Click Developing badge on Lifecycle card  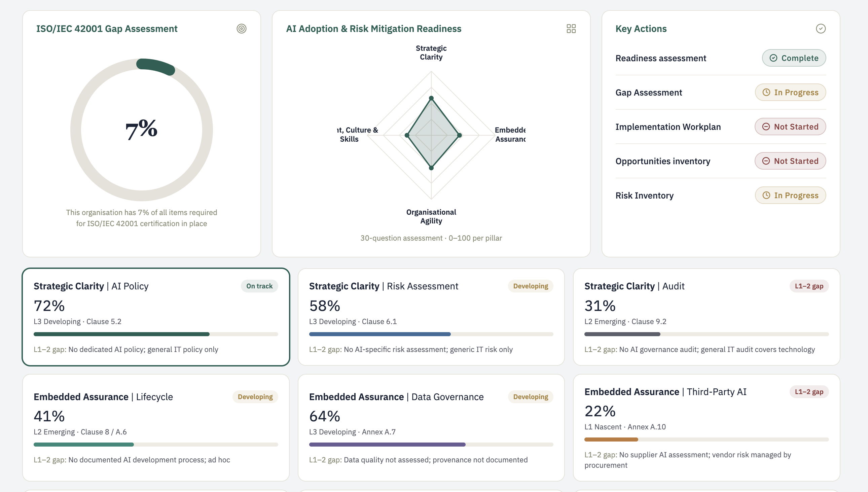coord(255,397)
